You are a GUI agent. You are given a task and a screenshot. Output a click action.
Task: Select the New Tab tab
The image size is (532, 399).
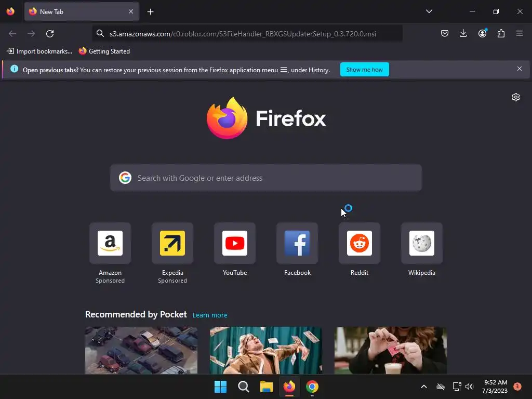[x=82, y=11]
